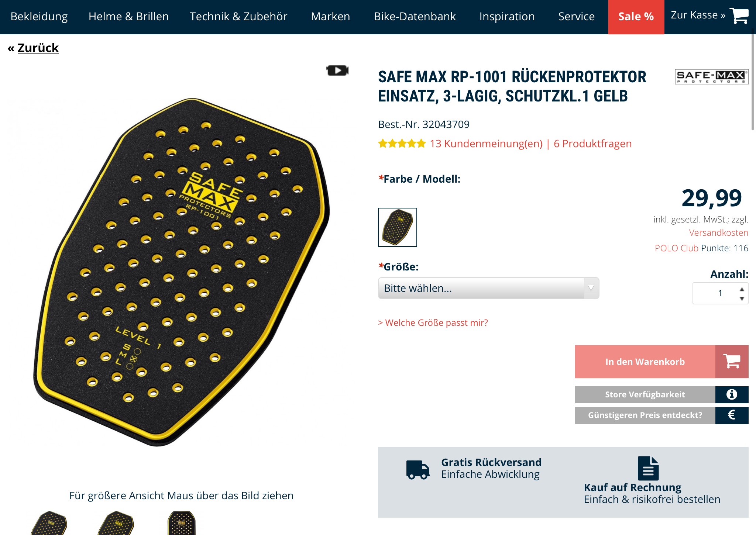Image resolution: width=756 pixels, height=535 pixels.
Task: Click the five-star rating icons
Action: pyautogui.click(x=402, y=144)
